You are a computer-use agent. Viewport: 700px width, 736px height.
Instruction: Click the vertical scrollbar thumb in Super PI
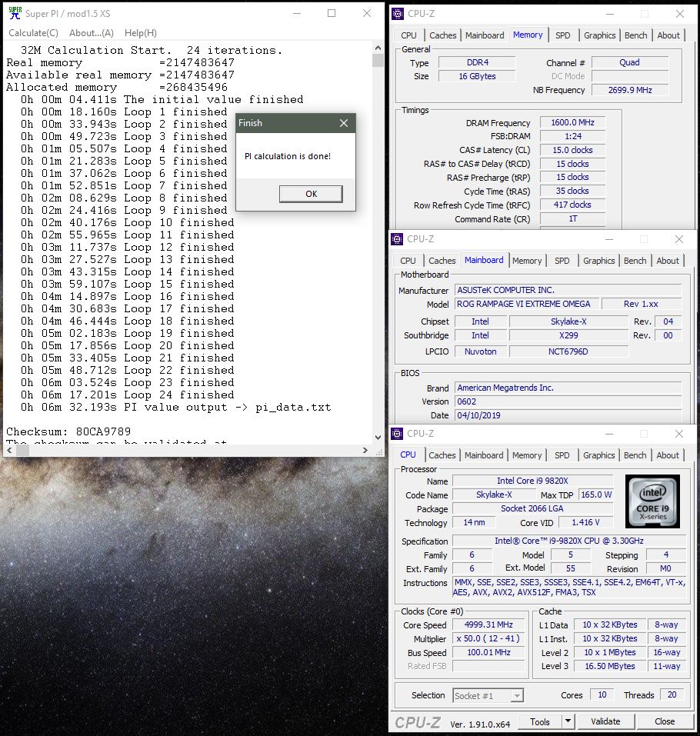pos(378,60)
